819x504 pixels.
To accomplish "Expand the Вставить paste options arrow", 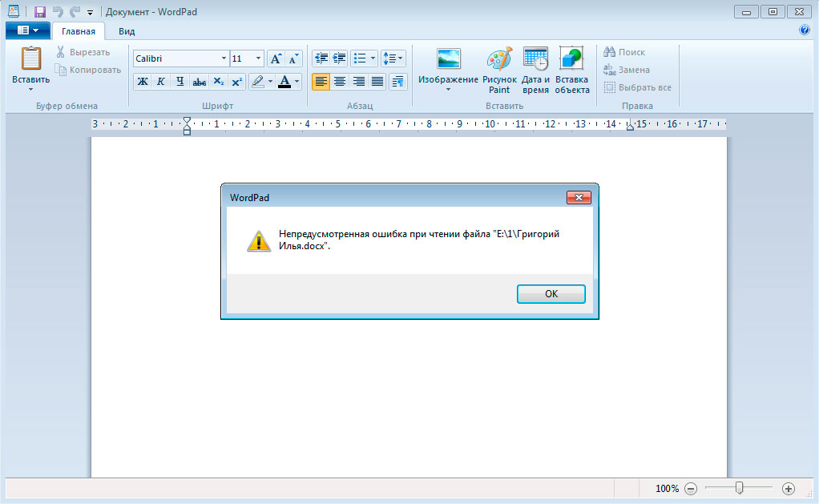I will click(x=30, y=89).
